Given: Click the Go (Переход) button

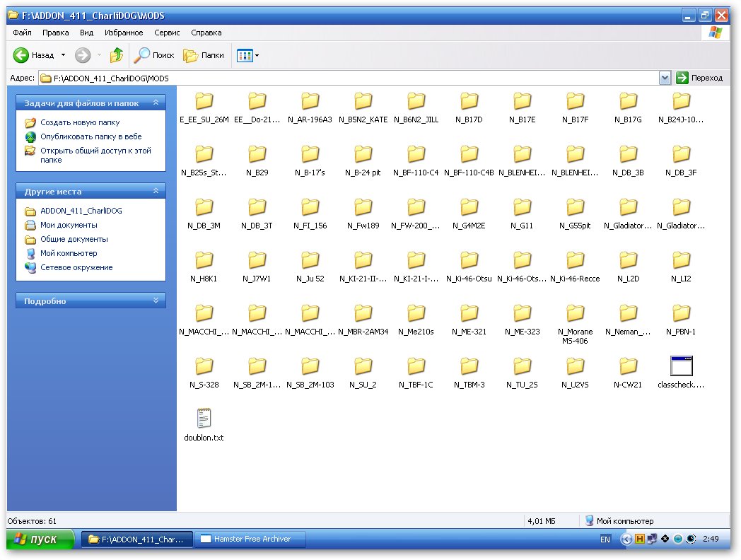Looking at the screenshot, I should coord(699,78).
